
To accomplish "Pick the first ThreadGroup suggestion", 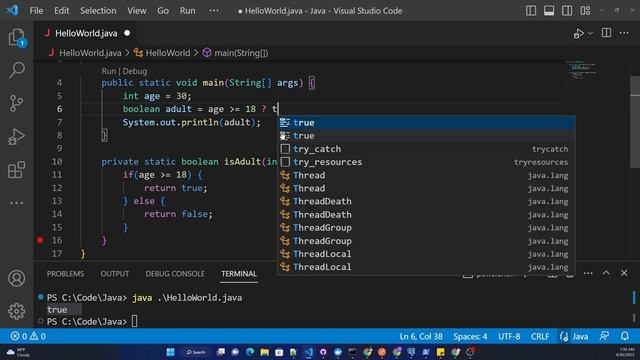I will tap(427, 227).
